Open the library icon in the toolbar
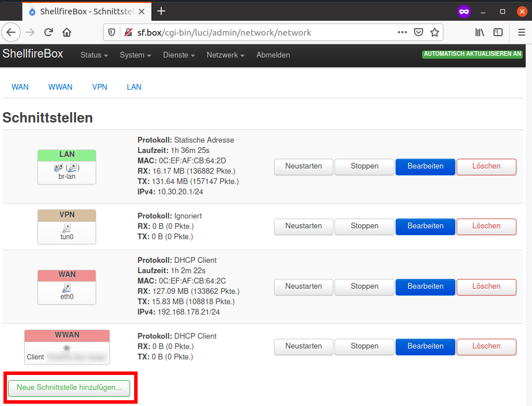 [x=480, y=32]
